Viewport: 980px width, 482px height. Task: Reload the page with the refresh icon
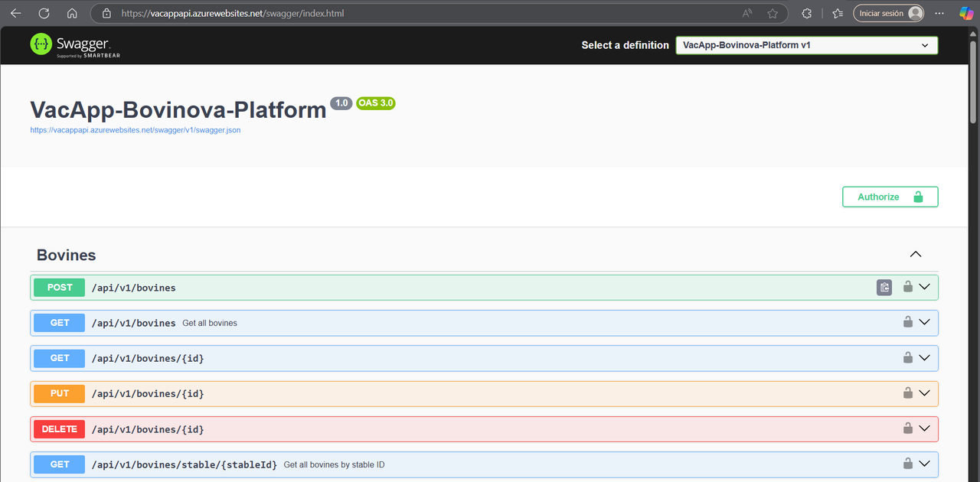(44, 13)
